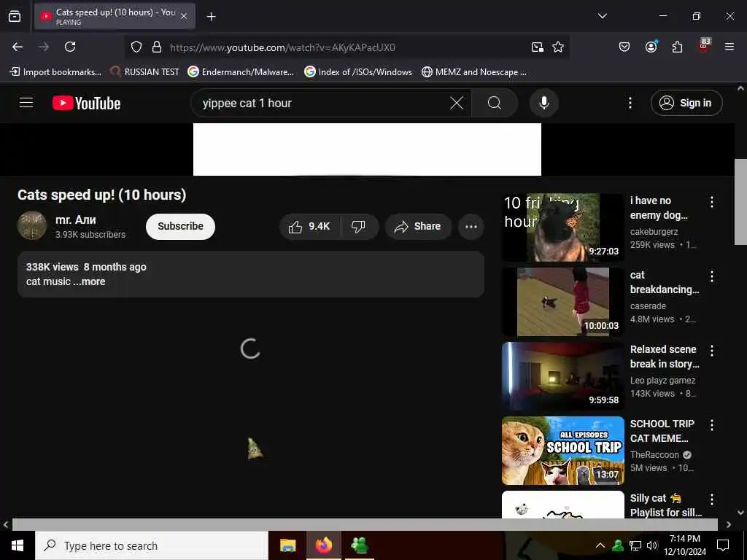Click the Windows taskbar search box
The width and height of the screenshot is (747, 560).
(152, 545)
